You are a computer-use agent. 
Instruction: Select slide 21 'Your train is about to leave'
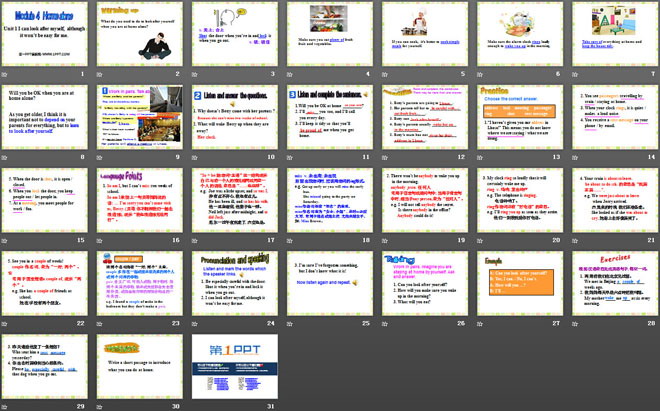click(615, 200)
